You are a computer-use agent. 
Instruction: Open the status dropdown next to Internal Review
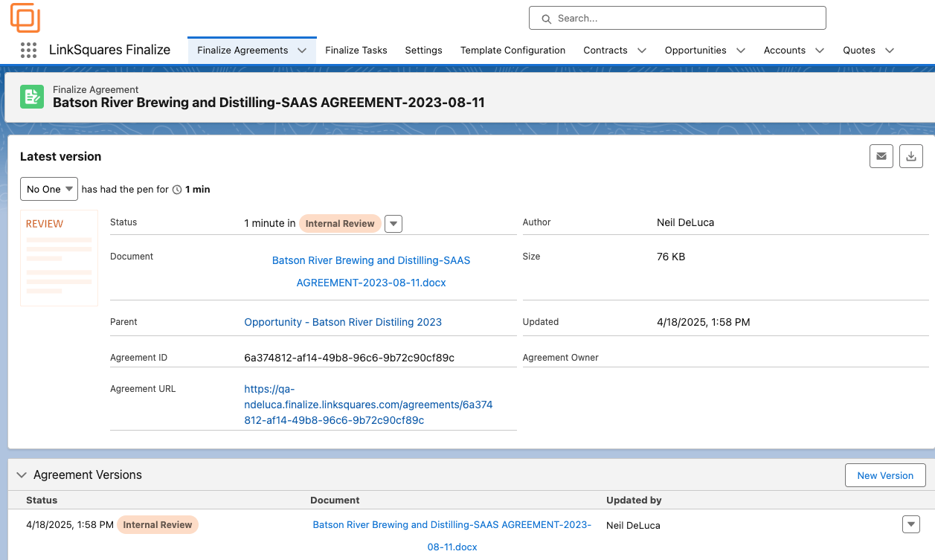click(393, 224)
